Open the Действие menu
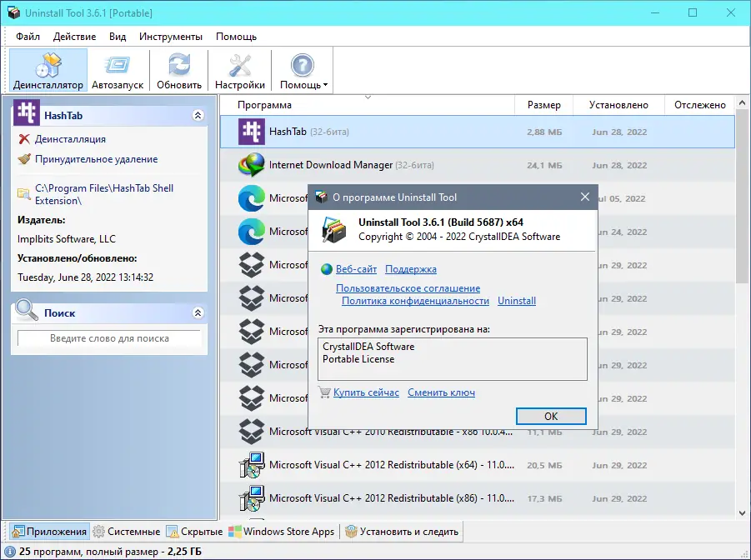 point(74,37)
